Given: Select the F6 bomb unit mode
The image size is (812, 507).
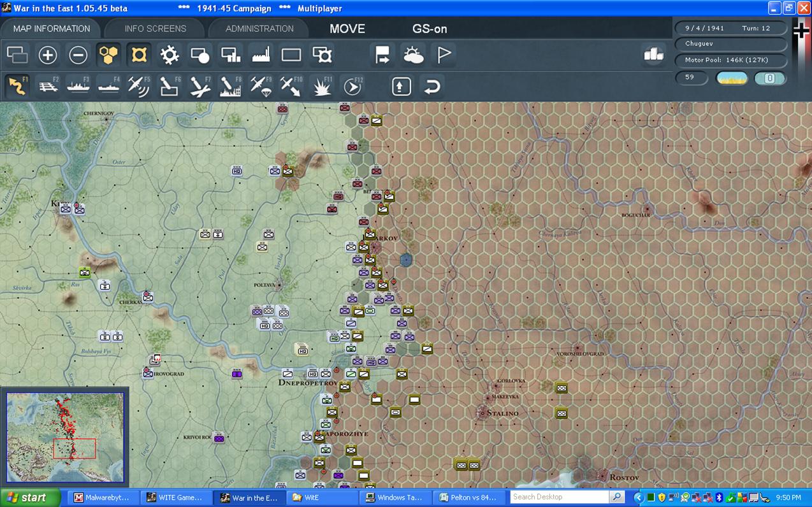Looking at the screenshot, I should 170,86.
